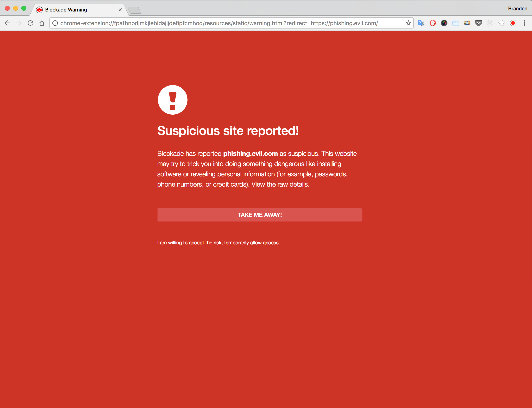Screen dimensions: 532x408
Task: Click the people group extension icon
Action: coord(467,23)
